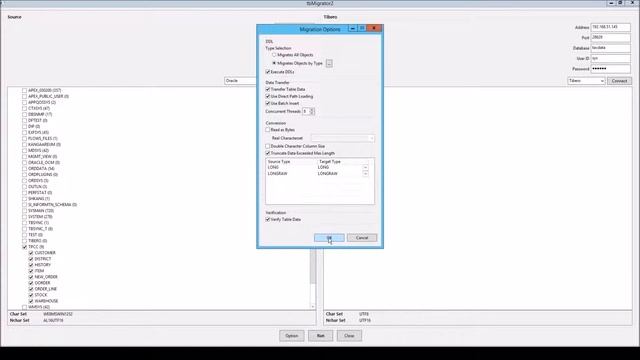640x360 pixels.
Task: Click OK in Migration Options dialog
Action: 329,238
